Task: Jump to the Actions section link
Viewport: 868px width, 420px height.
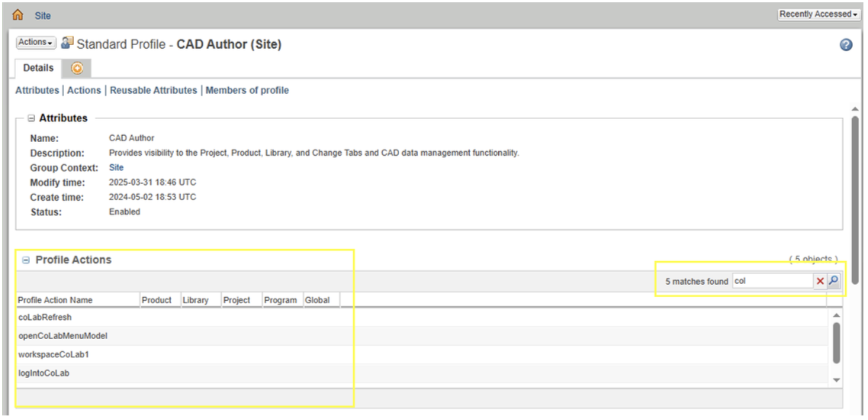Action: pos(84,90)
